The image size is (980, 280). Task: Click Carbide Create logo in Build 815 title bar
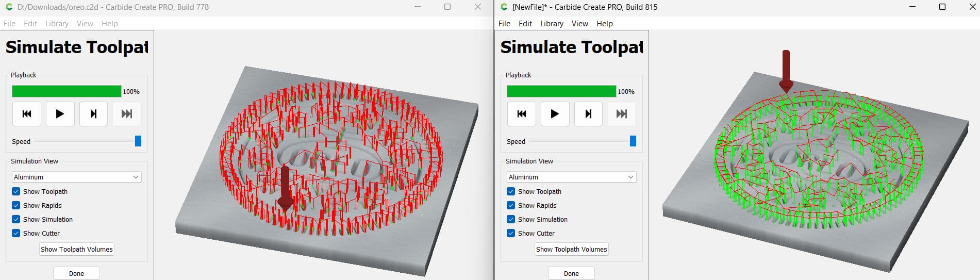coord(504,7)
